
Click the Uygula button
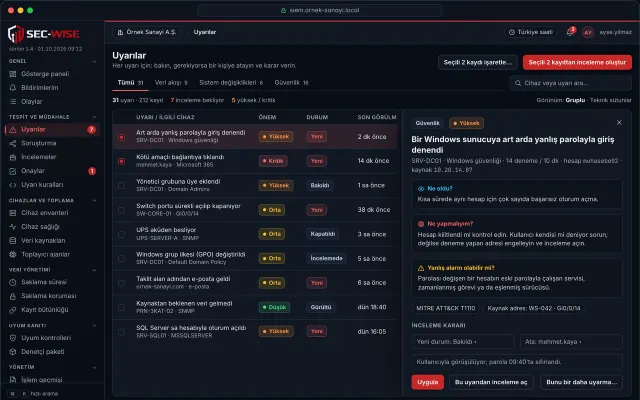(x=427, y=382)
